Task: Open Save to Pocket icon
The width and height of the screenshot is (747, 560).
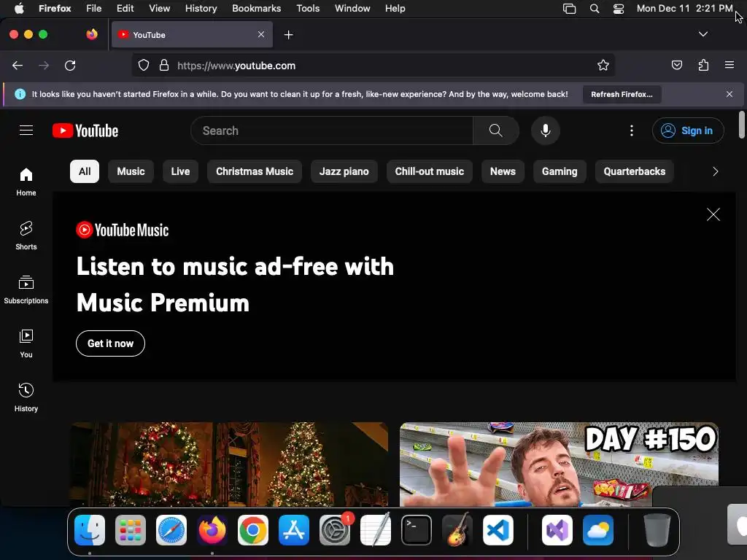Action: pos(676,65)
